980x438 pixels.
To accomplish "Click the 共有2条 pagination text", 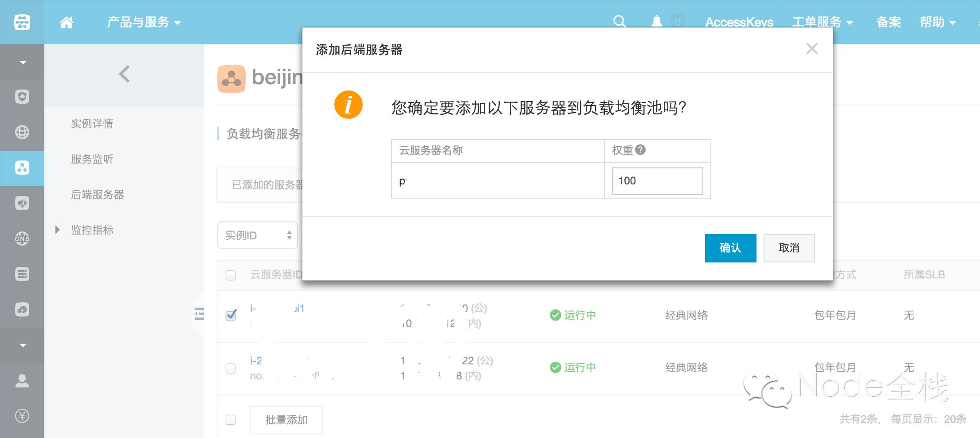I will pyautogui.click(x=859, y=419).
